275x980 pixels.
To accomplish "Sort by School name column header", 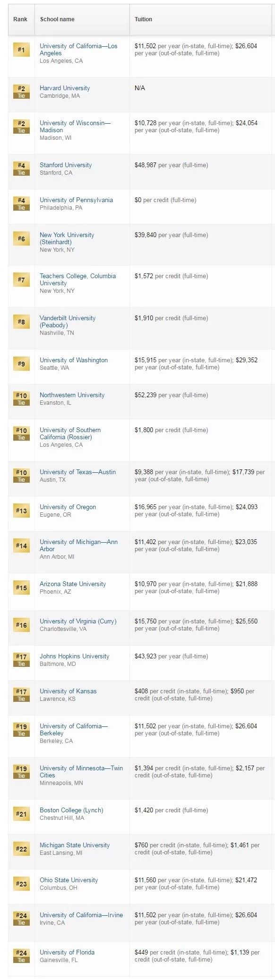I will (x=57, y=19).
